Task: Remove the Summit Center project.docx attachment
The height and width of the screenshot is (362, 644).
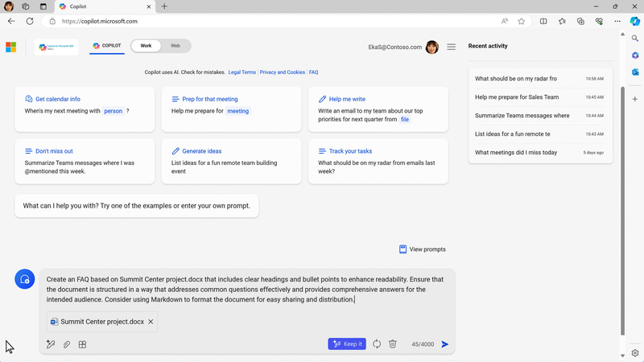Action: pyautogui.click(x=151, y=322)
